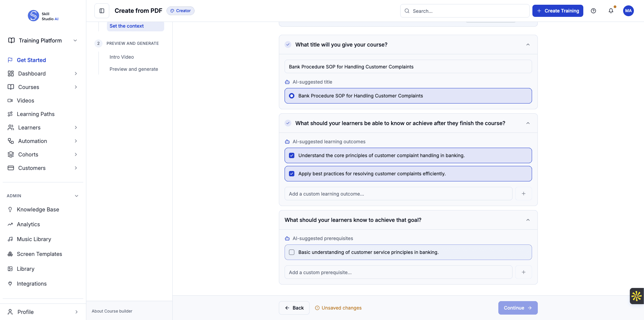Switch to the Set the context step
The width and height of the screenshot is (644, 320).
click(126, 26)
